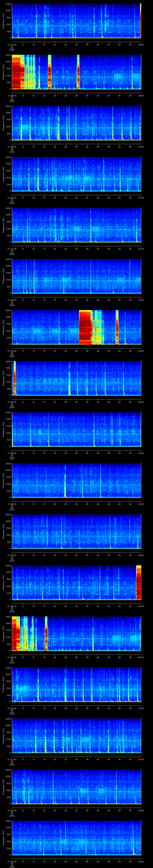
Task: Select the 21:37:00 start time label
Action: tap(12, 44)
